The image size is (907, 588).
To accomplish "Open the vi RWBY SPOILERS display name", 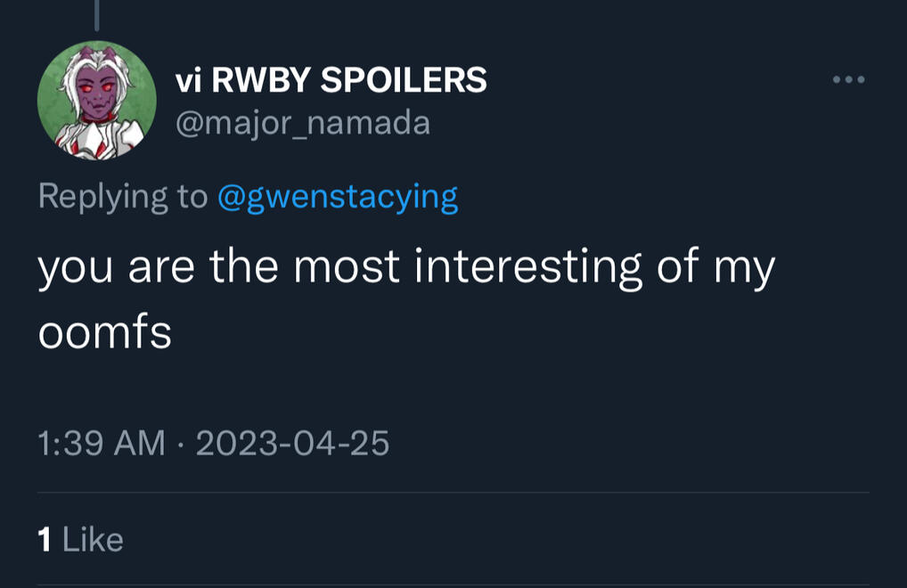I will [331, 81].
